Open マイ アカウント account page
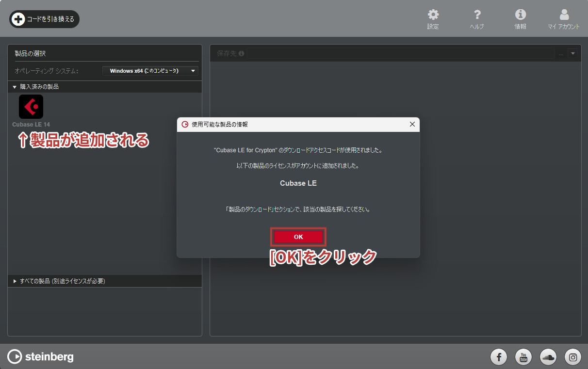 coord(564,19)
